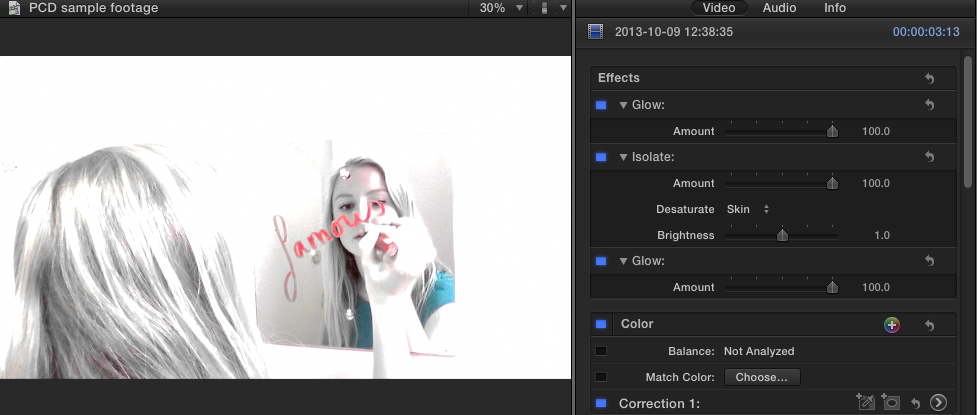Image resolution: width=977 pixels, height=415 pixels.
Task: Click the Choose... button for Match Color
Action: tap(761, 377)
